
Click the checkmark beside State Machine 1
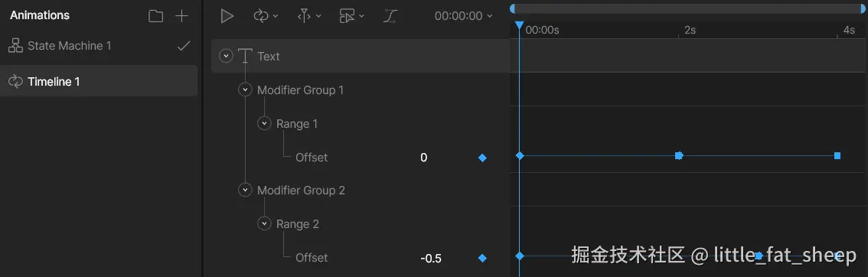point(184,46)
